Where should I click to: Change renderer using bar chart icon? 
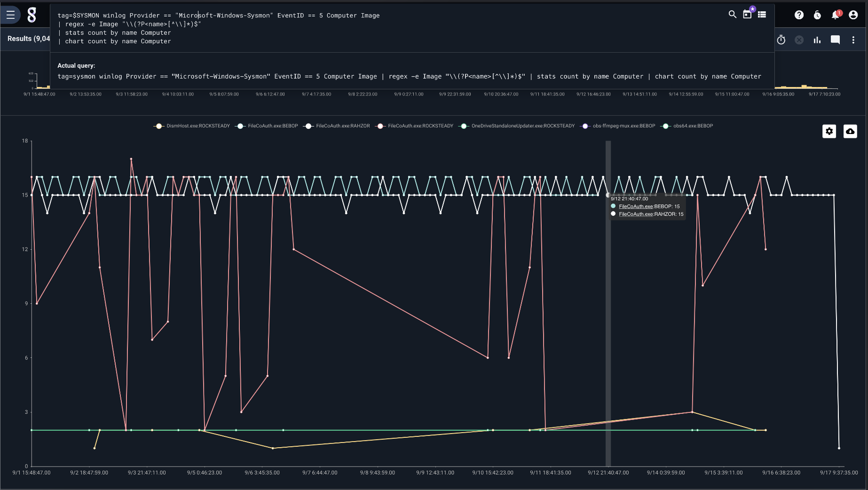click(x=817, y=40)
